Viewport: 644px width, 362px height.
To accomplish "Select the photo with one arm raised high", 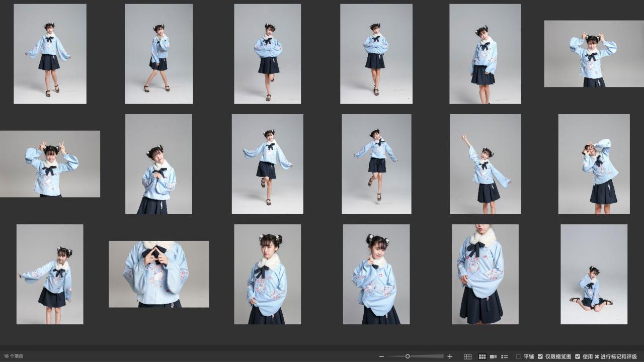I will tap(485, 164).
